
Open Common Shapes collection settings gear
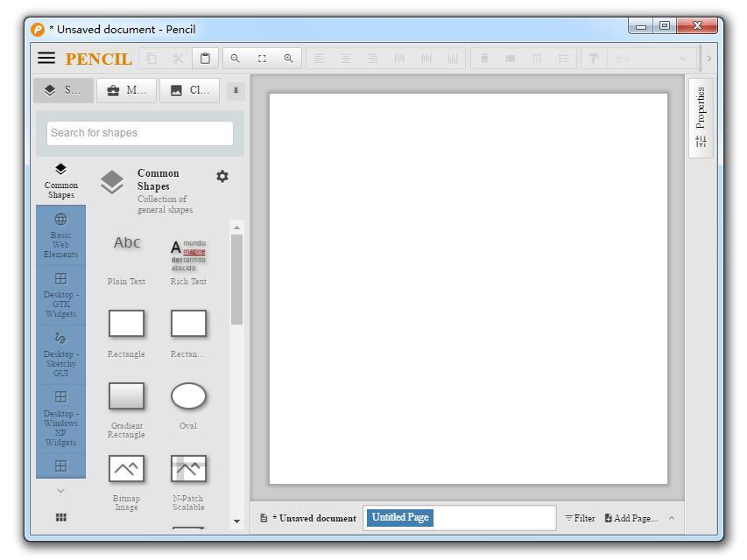[x=222, y=176]
